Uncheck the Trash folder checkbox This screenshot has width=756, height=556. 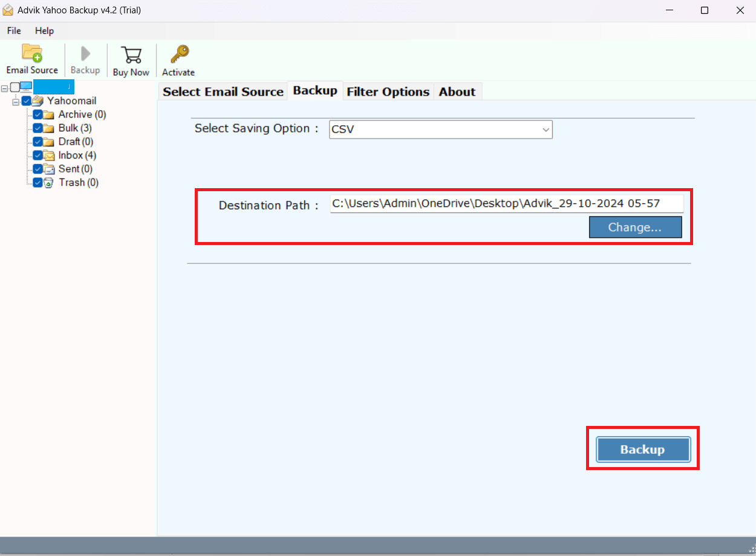[37, 183]
